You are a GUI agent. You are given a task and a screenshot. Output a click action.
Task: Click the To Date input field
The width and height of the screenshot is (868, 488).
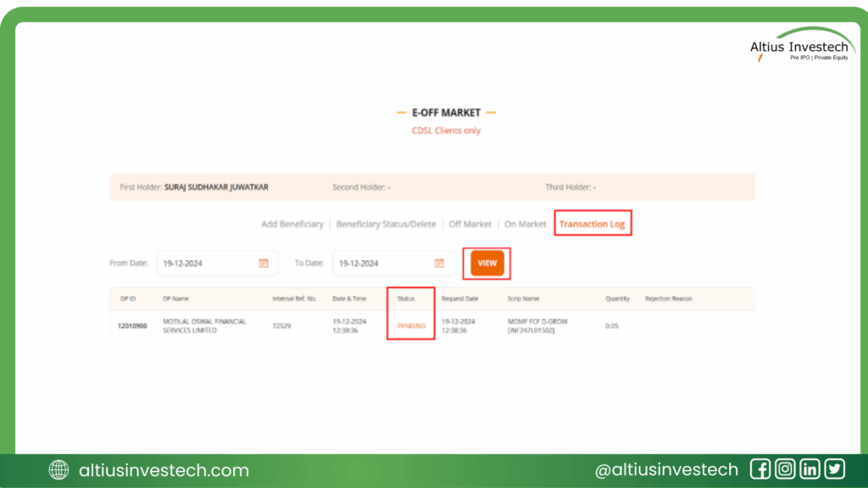[383, 263]
